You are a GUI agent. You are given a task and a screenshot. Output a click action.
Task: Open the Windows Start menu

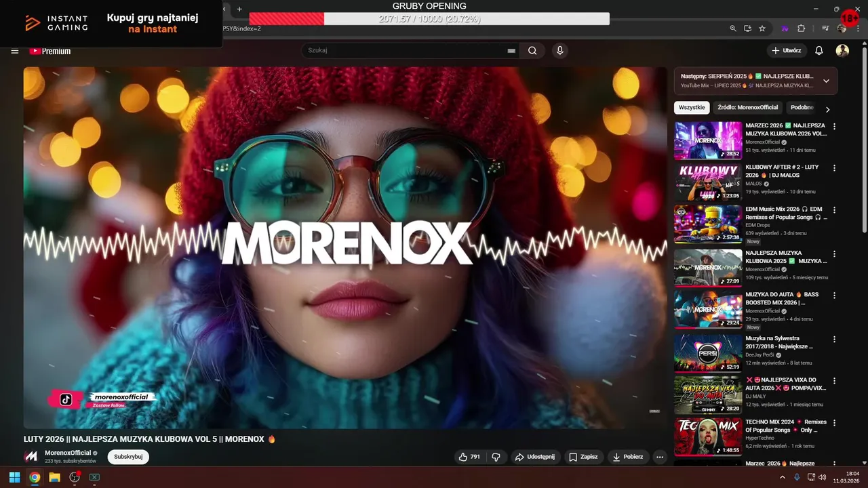point(14,477)
